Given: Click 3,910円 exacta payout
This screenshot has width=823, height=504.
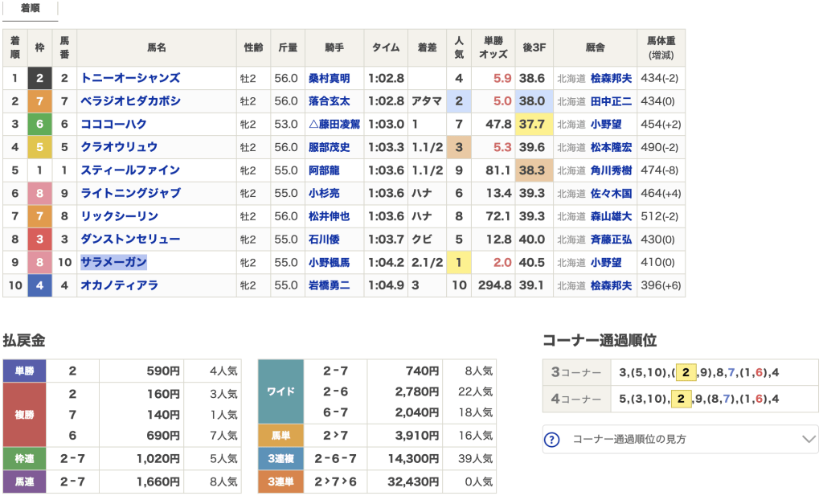Looking at the screenshot, I should 417,436.
